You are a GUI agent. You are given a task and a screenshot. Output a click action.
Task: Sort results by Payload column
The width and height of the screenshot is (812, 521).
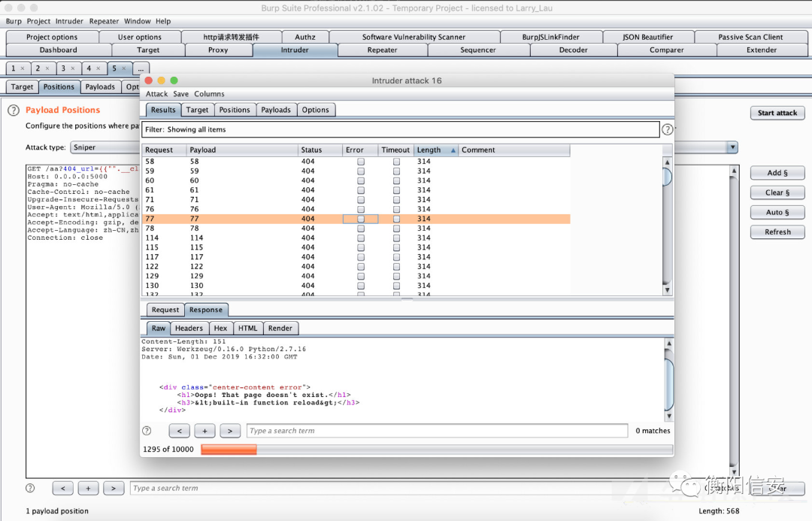pyautogui.click(x=242, y=150)
